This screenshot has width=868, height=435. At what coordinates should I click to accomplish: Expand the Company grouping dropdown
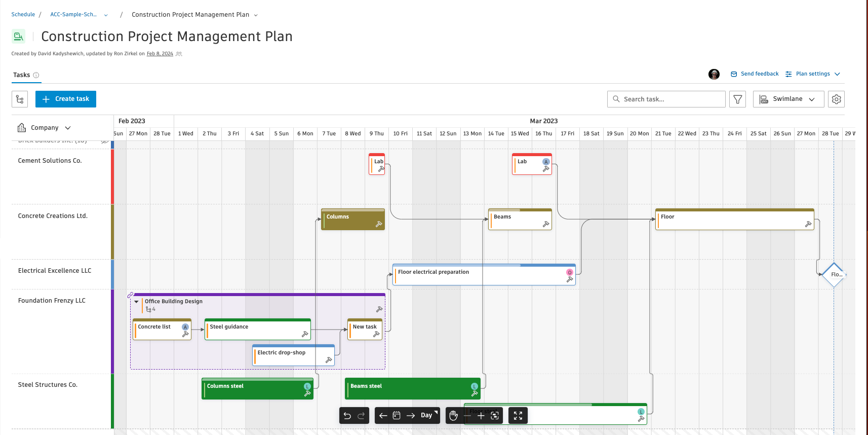(x=45, y=128)
